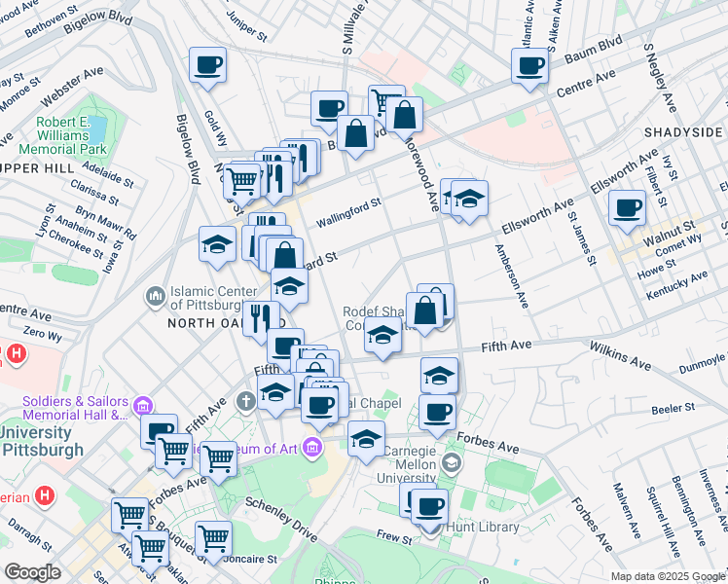728x584 pixels.
Task: Select the graduation cap marker near Ellsworth and Amberson
Action: [x=469, y=200]
